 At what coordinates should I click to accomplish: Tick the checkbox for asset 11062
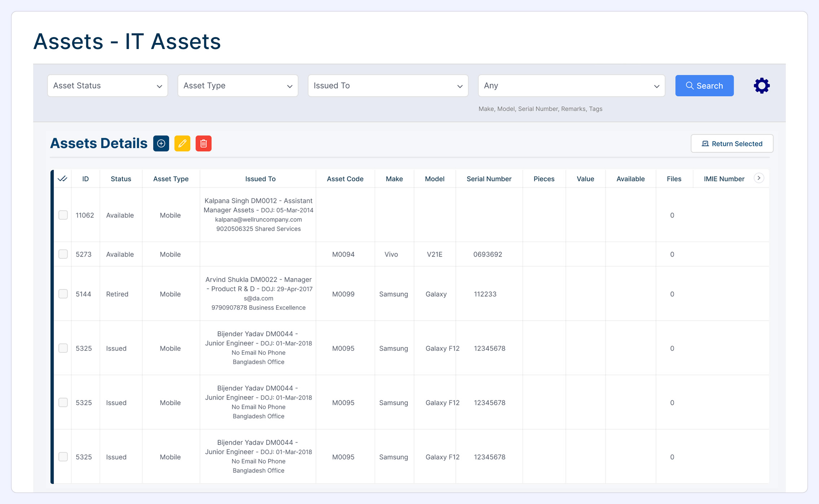point(63,215)
